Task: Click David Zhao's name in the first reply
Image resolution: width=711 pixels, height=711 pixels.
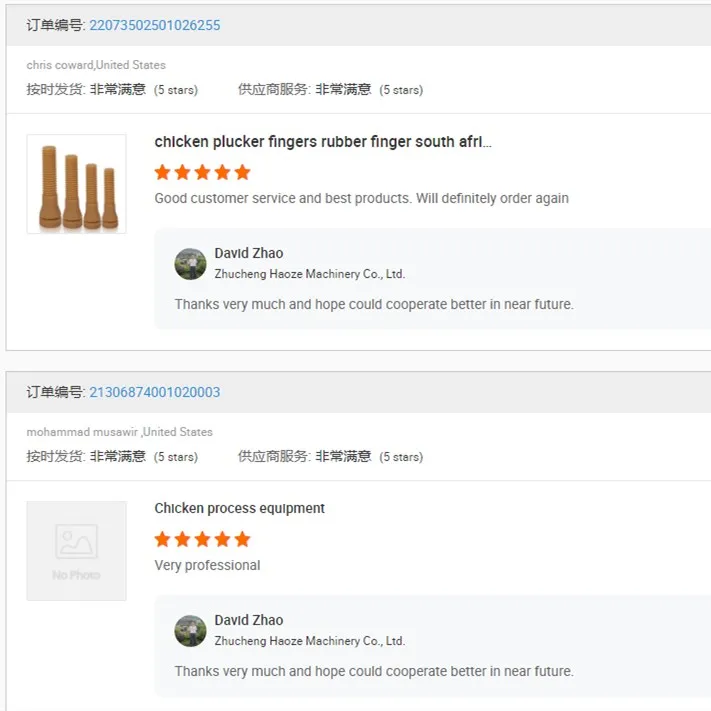Action: pyautogui.click(x=248, y=253)
